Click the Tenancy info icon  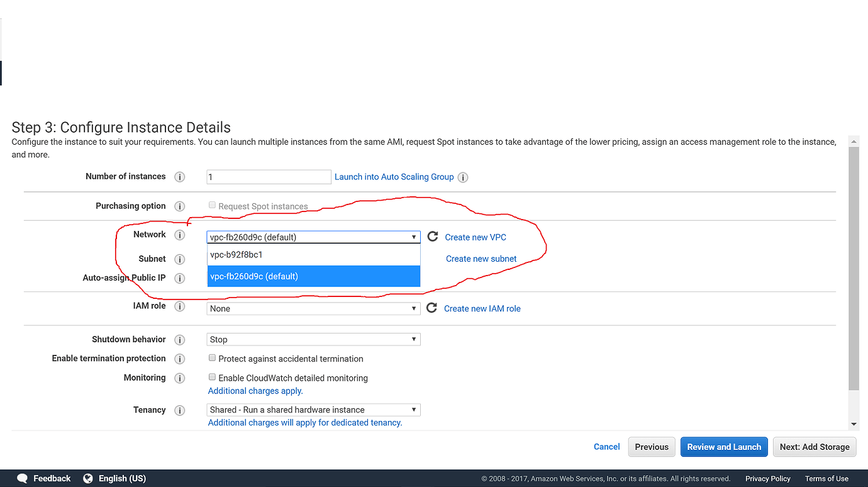coord(179,410)
